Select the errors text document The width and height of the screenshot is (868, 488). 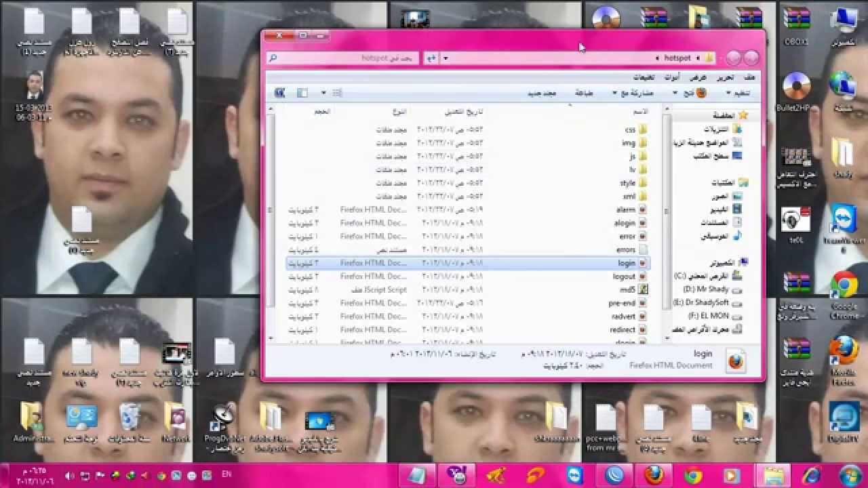(631, 249)
